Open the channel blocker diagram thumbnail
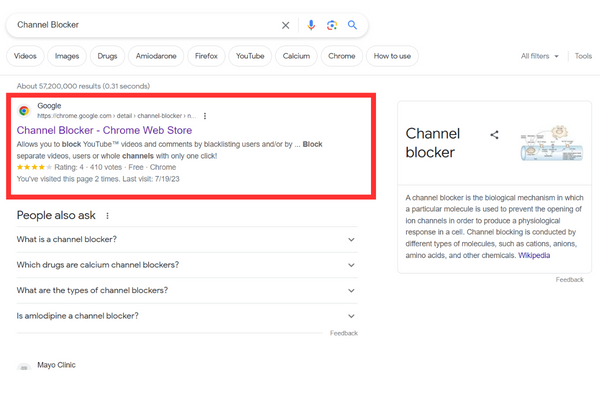This screenshot has width=600, height=400. (551, 143)
